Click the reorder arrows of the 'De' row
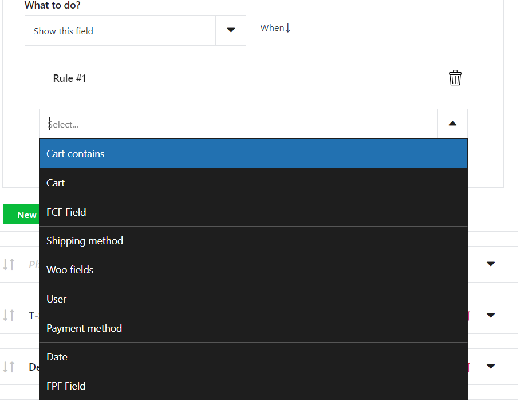The image size is (532, 405). click(9, 366)
